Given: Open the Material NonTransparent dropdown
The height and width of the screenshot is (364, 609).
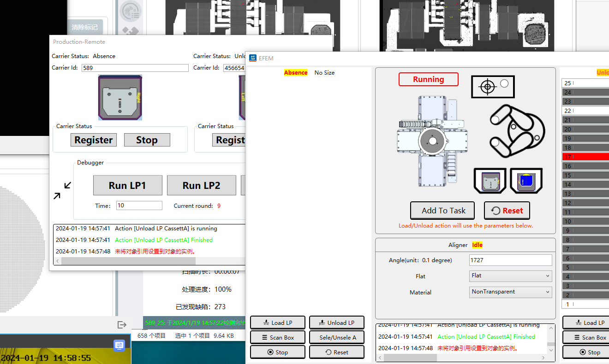Looking at the screenshot, I should point(510,292).
